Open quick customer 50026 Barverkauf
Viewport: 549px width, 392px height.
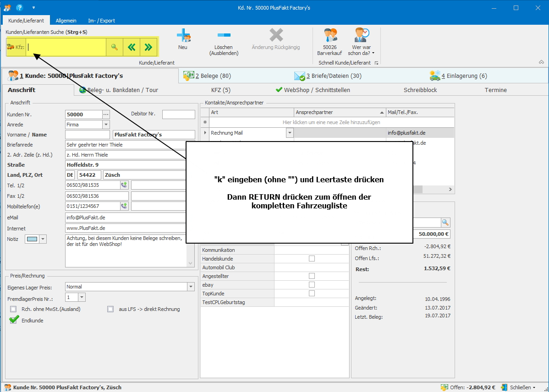coord(329,42)
